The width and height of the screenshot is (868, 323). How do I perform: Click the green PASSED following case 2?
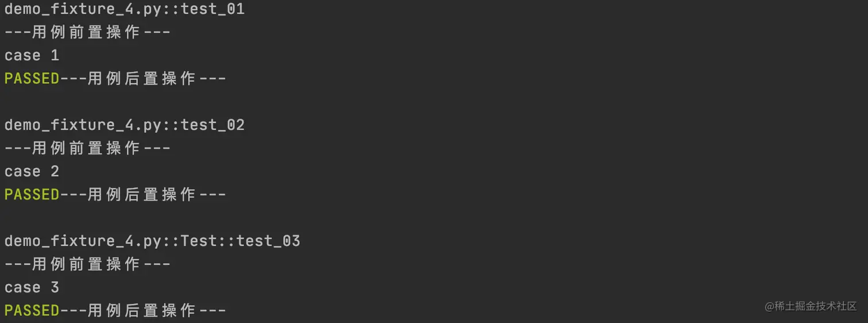(32, 195)
